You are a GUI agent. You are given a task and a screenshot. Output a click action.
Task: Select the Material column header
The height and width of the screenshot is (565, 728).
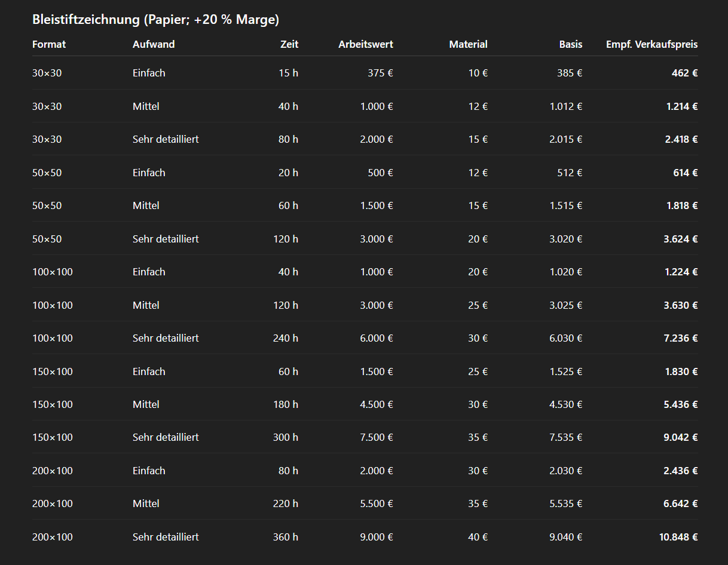468,44
